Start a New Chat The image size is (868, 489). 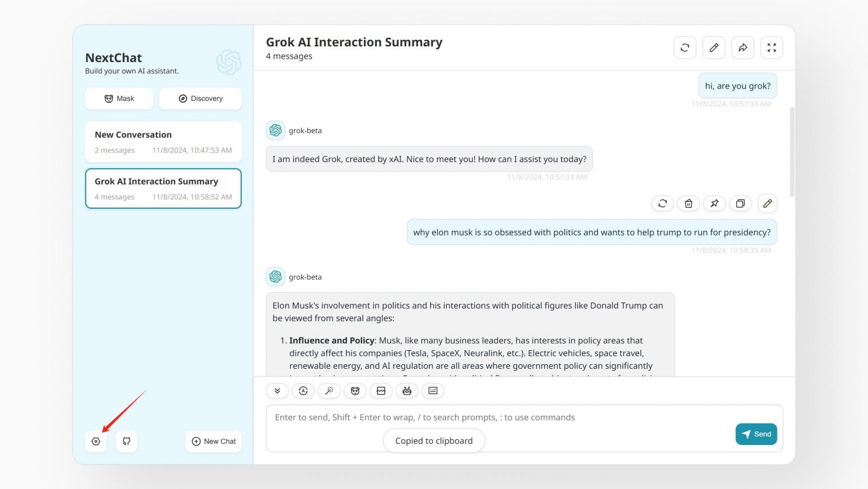click(213, 441)
